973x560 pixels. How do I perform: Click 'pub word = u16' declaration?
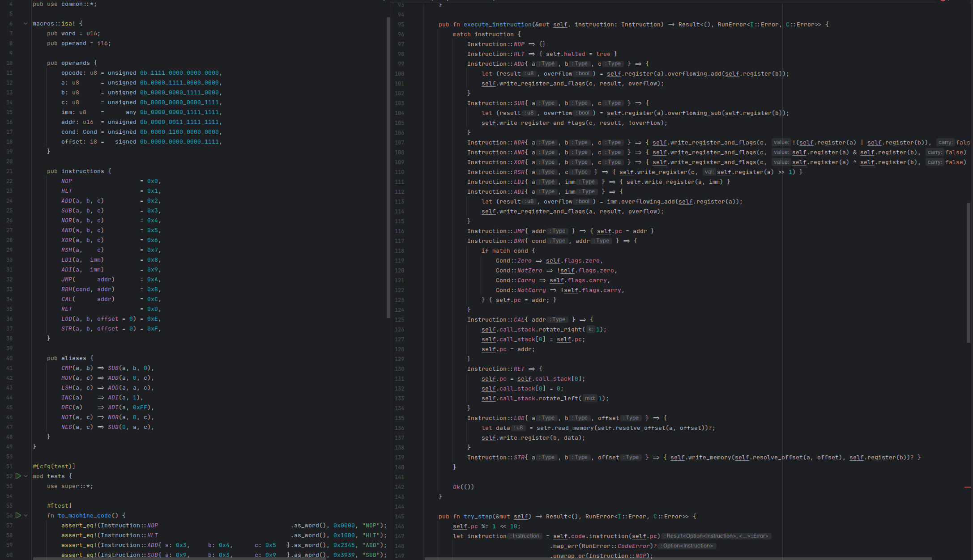[73, 34]
